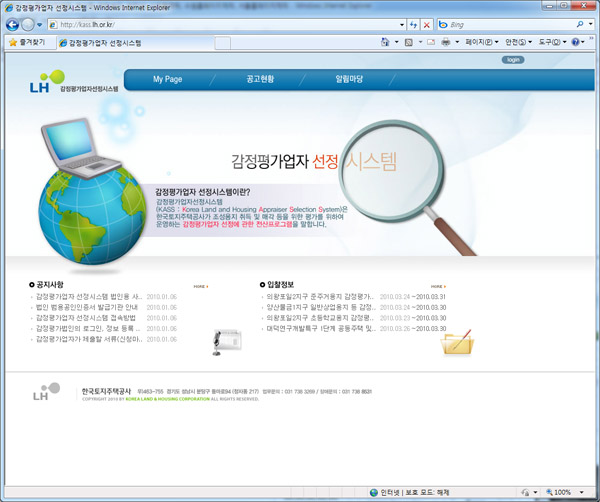Click the RSS feeds icon in command bar
Image resolution: width=600 pixels, height=502 pixels.
pyautogui.click(x=409, y=42)
